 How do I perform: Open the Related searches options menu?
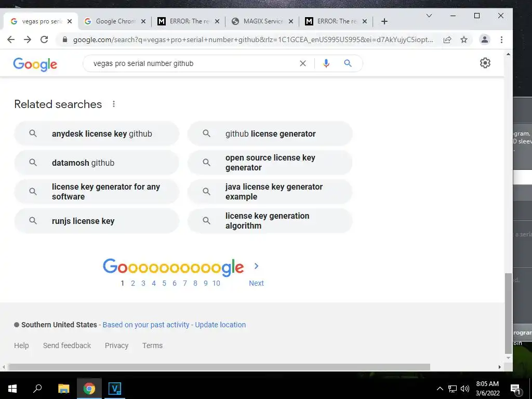pyautogui.click(x=114, y=104)
